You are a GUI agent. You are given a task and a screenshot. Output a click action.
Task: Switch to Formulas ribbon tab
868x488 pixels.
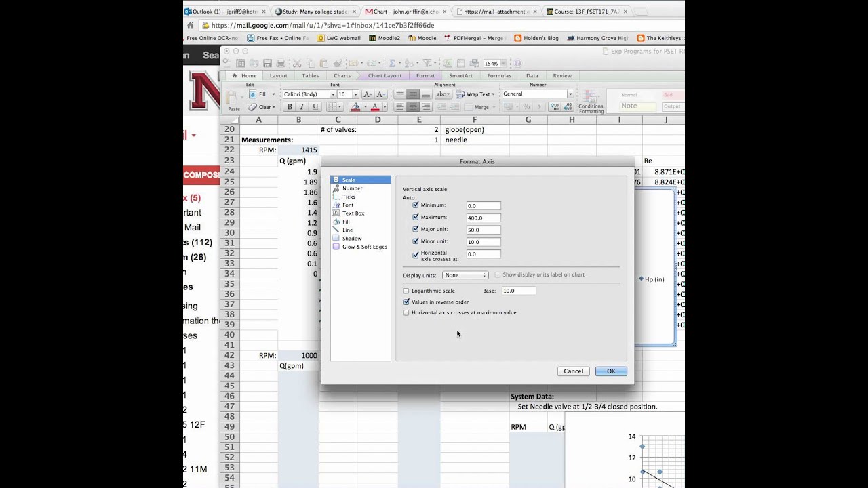[499, 76]
